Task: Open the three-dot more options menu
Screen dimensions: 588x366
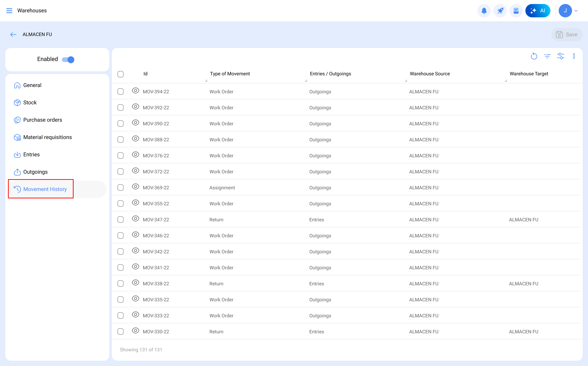Action: coord(574,56)
